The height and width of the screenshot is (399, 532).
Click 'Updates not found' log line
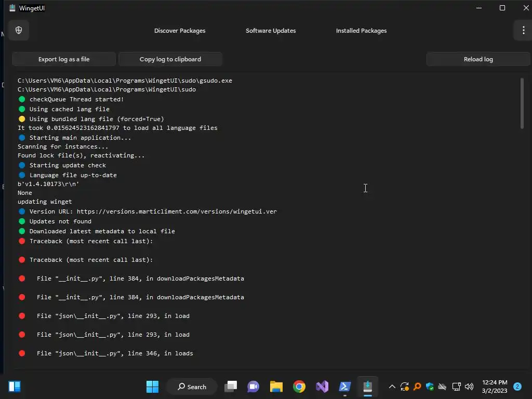click(x=55, y=221)
